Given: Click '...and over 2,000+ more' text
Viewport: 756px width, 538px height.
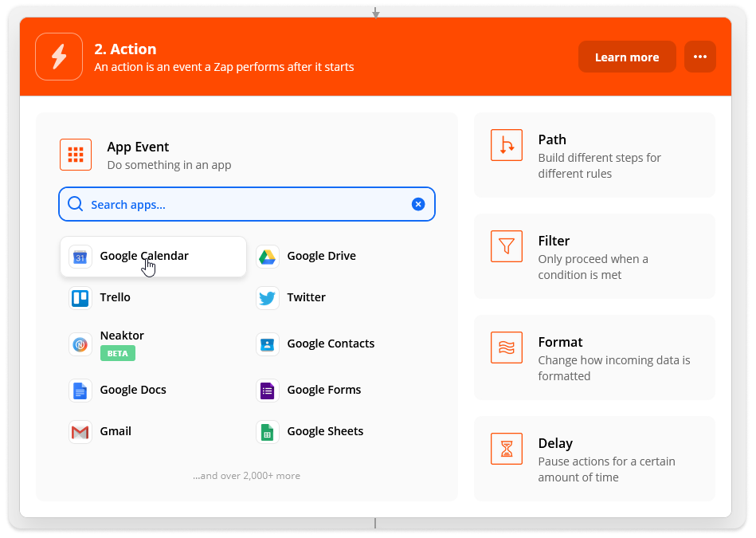Looking at the screenshot, I should (x=246, y=476).
